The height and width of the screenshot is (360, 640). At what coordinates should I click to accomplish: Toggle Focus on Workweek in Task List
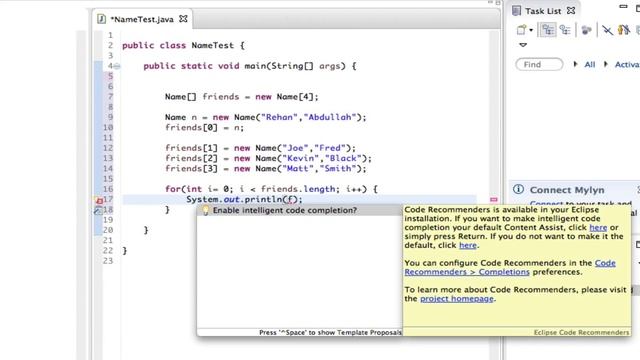click(x=586, y=30)
